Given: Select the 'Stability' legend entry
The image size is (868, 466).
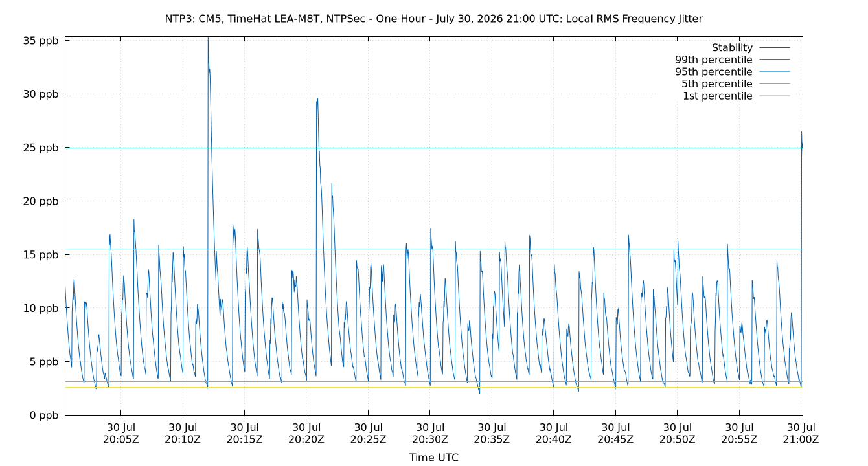Looking at the screenshot, I should click(732, 48).
